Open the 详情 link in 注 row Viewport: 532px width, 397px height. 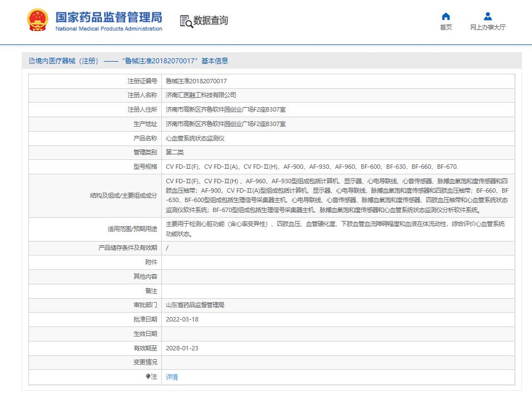[x=172, y=376]
